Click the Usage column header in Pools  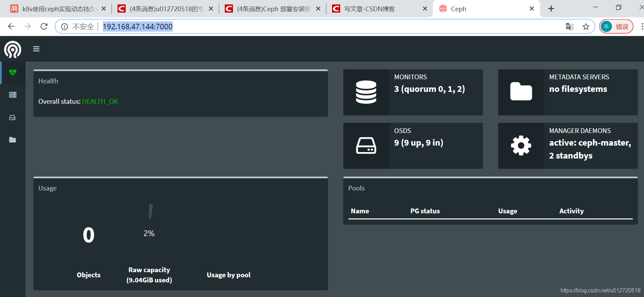click(508, 211)
